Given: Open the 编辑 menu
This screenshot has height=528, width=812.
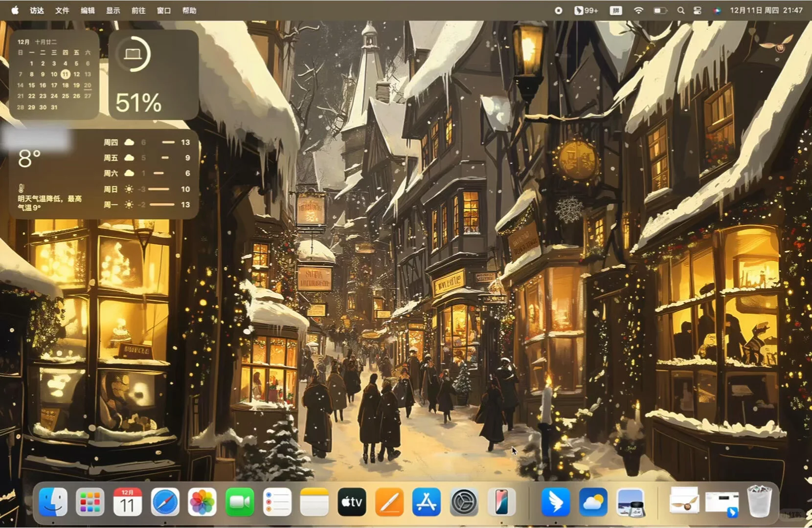Looking at the screenshot, I should [88, 10].
